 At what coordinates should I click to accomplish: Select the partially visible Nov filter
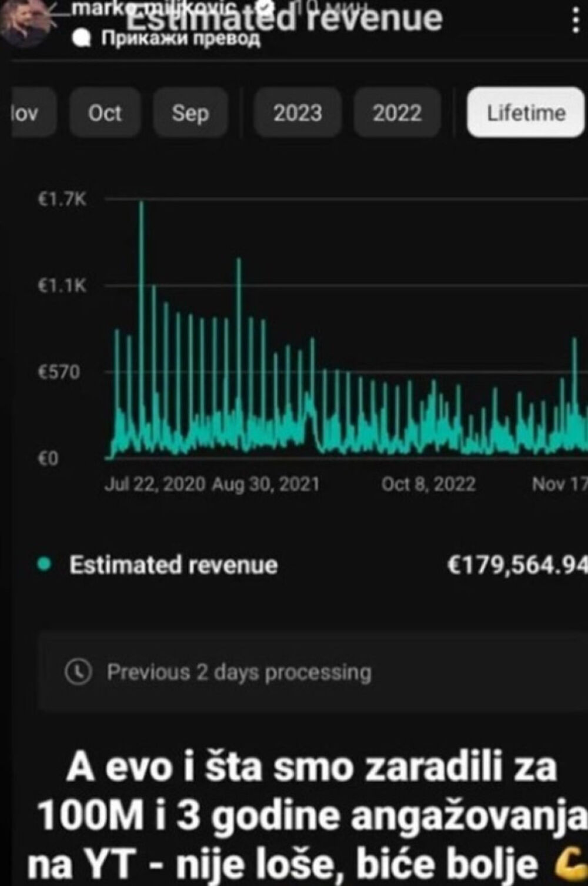pyautogui.click(x=26, y=112)
